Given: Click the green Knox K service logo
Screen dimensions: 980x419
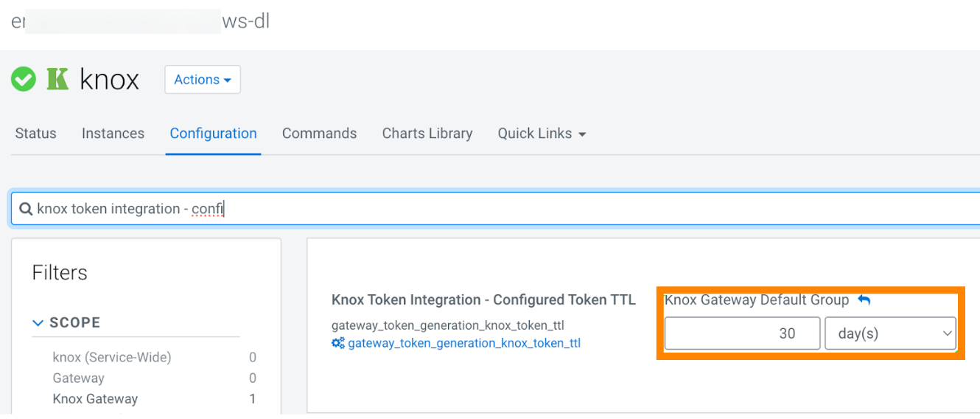Looking at the screenshot, I should 57,79.
